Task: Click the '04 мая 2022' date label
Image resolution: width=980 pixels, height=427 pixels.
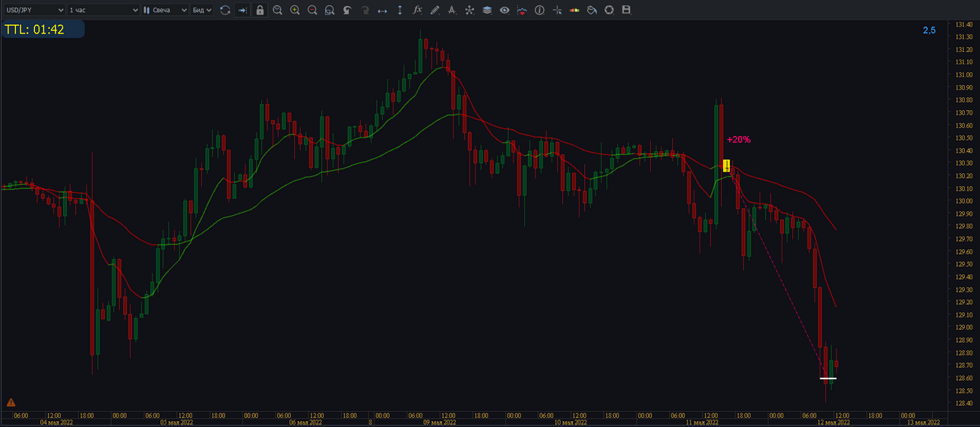Action: 57,422
